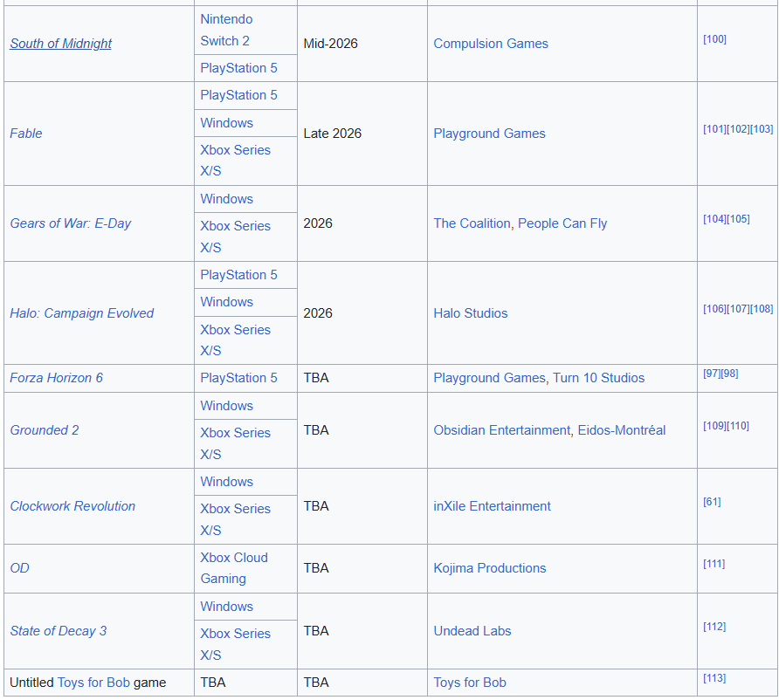Open Forza Horizon 6 link
779x700 pixels.
pos(56,378)
